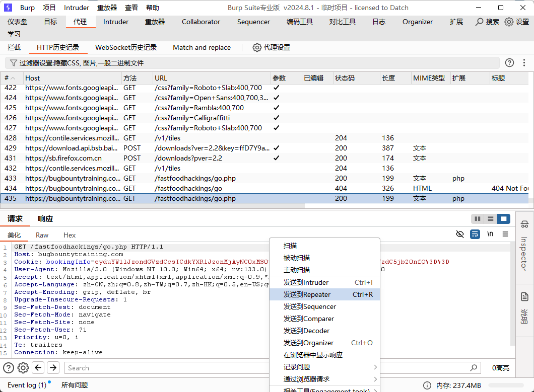Select 发送到Decoder context entry
Viewport: 534px width, 392px height.
click(x=325, y=331)
